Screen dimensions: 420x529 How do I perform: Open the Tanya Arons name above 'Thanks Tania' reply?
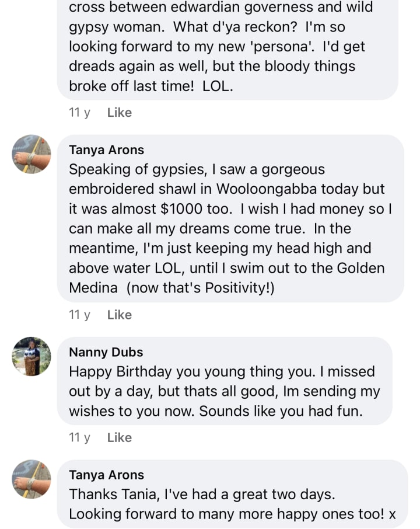[106, 475]
